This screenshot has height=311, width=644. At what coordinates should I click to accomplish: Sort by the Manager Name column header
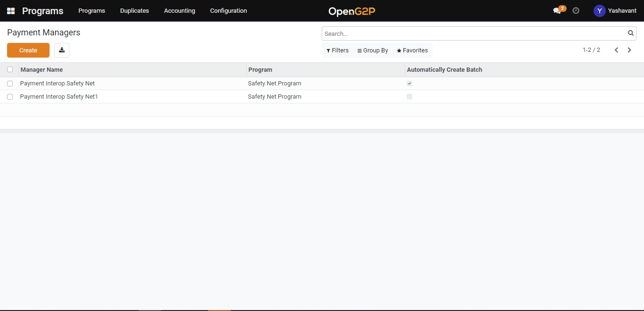pyautogui.click(x=42, y=70)
